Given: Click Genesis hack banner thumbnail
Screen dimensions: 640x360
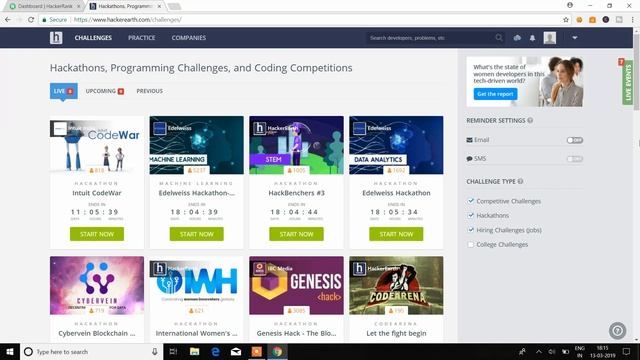Looking at the screenshot, I should coord(296,285).
